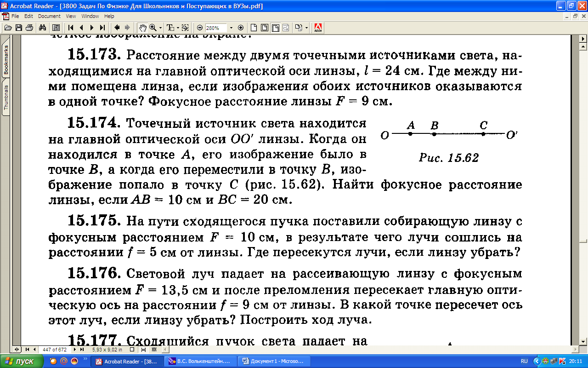This screenshot has height=368, width=588.
Task: Click the document pane menu arrow above scrollbar
Action: pyautogui.click(x=583, y=39)
